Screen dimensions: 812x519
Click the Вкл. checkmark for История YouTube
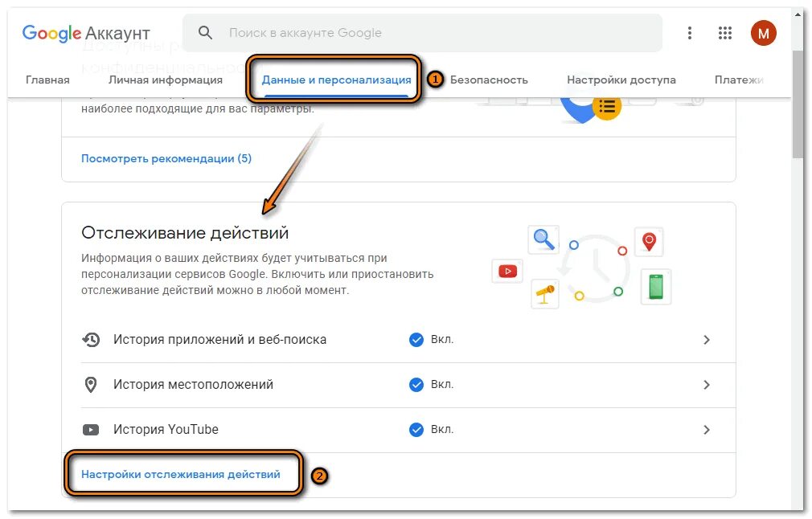pos(416,430)
